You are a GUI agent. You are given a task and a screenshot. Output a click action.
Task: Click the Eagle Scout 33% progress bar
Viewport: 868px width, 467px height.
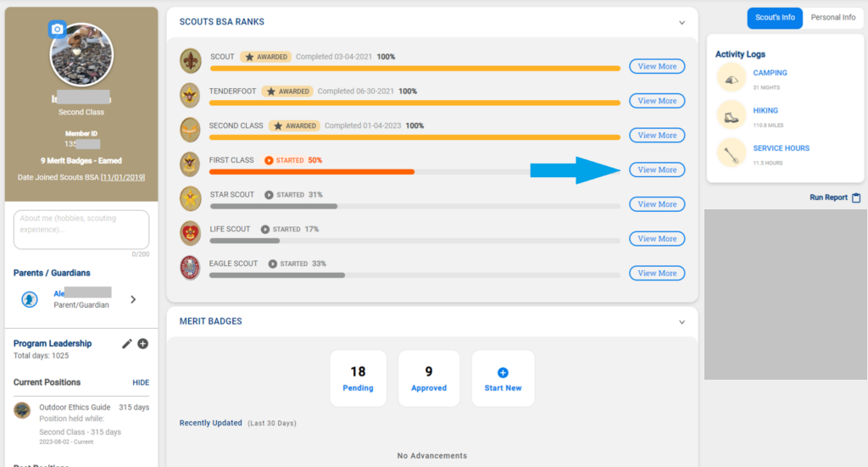(x=415, y=275)
